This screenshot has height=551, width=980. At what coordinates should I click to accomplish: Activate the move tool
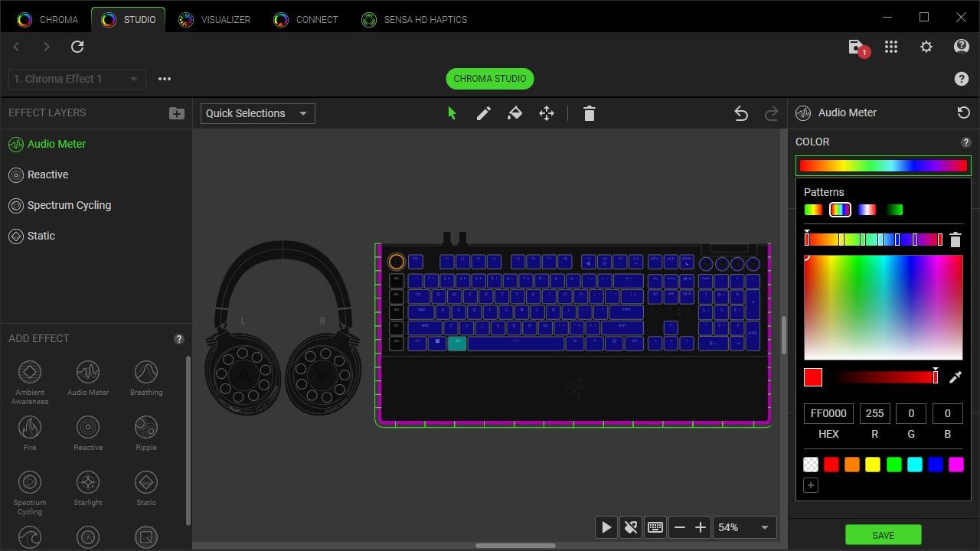[547, 113]
